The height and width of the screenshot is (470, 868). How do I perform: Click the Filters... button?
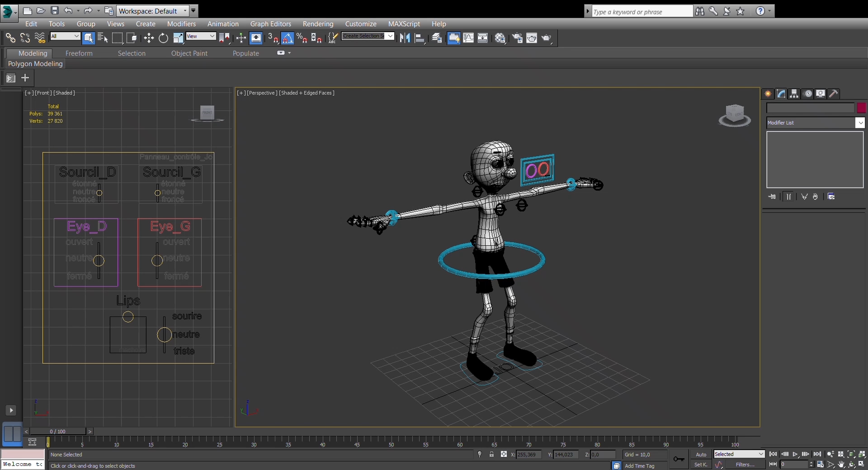pyautogui.click(x=745, y=465)
